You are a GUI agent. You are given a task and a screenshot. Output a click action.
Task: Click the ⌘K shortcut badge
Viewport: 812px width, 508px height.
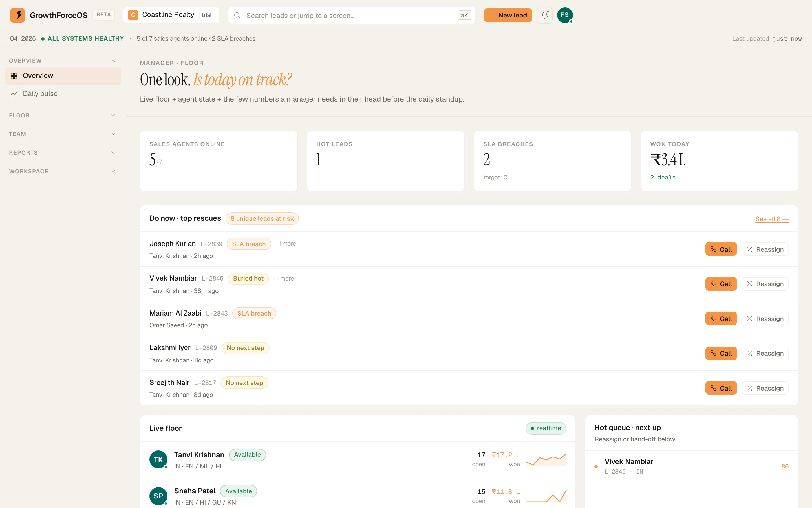coord(464,16)
